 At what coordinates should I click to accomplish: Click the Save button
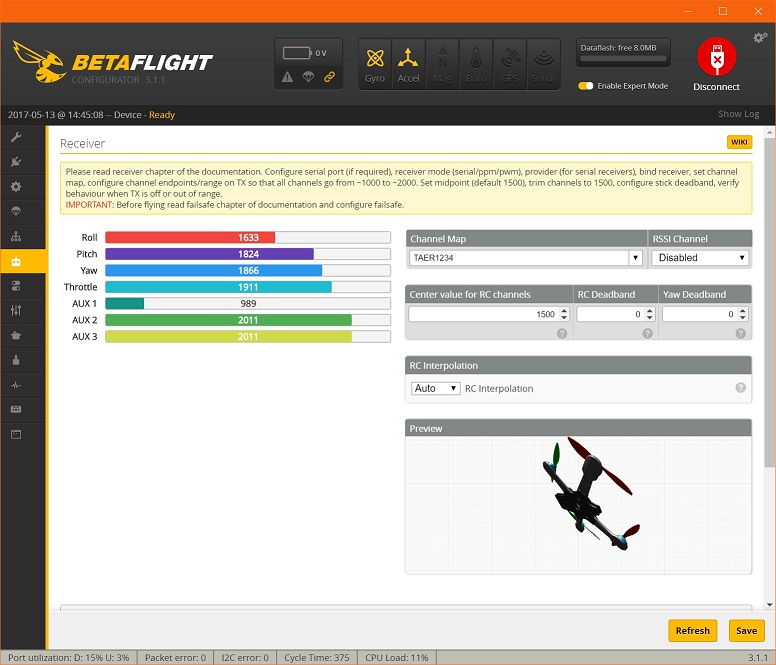[x=746, y=630]
